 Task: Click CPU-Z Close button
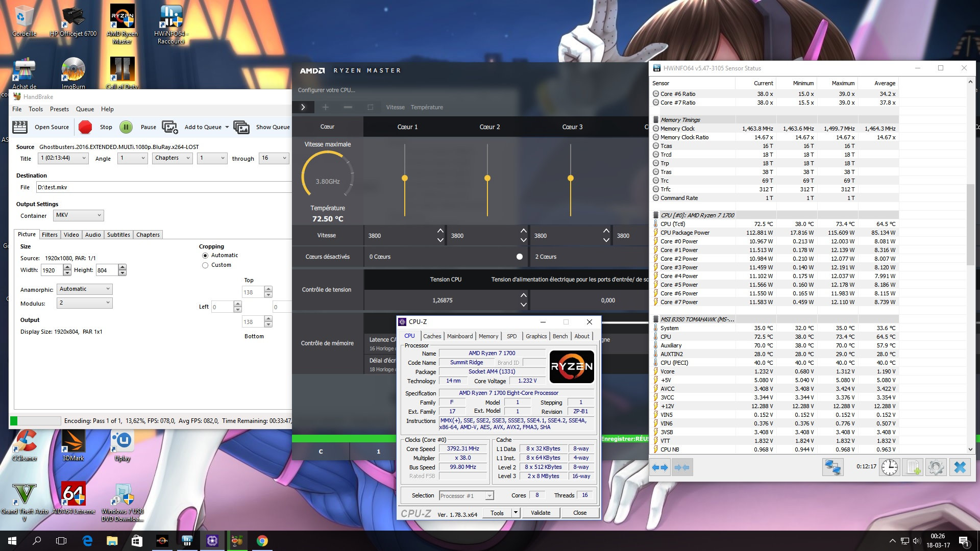(580, 513)
